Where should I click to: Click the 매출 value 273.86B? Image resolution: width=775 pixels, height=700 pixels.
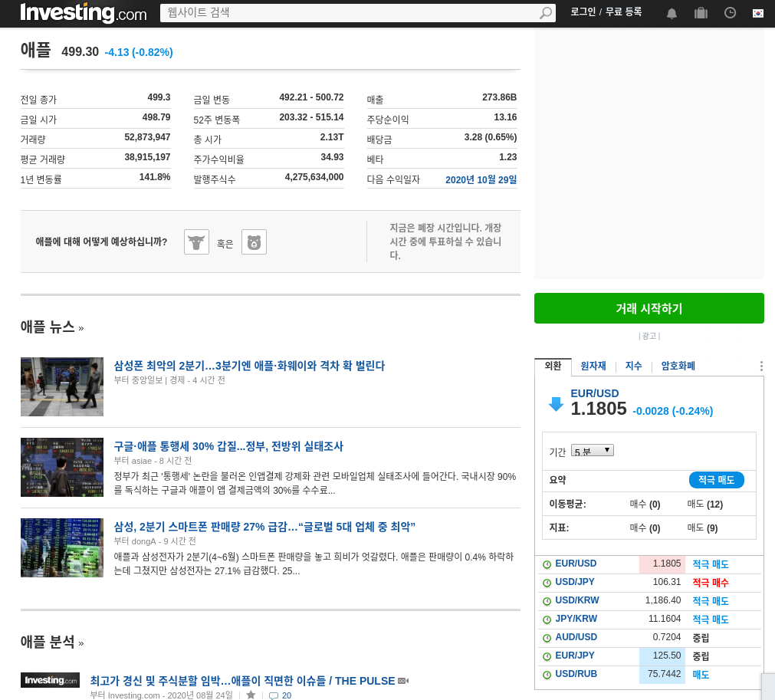(500, 97)
